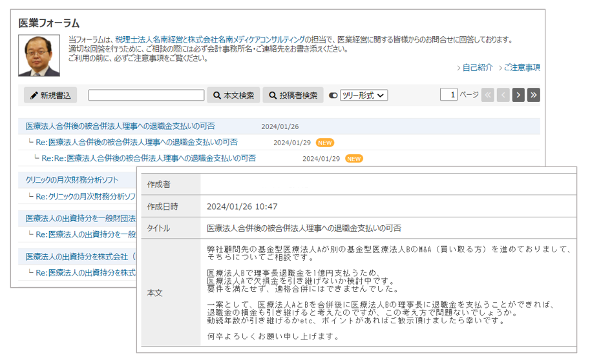Click the forum host profile photo

39,56
